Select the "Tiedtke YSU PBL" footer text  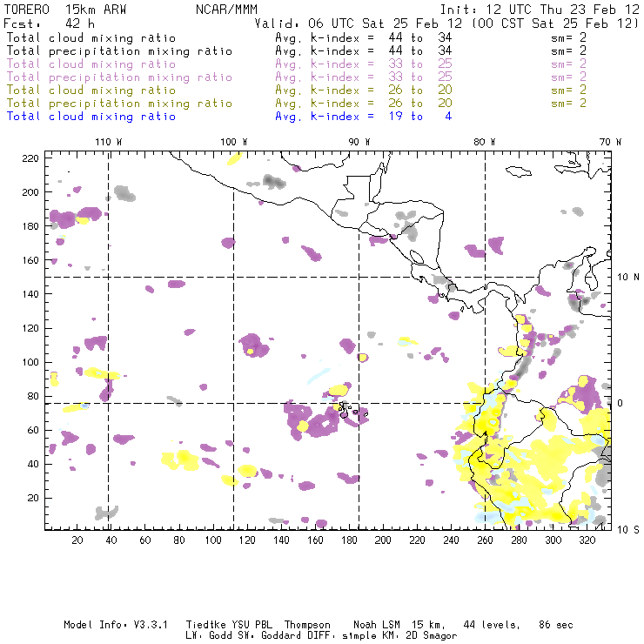click(x=229, y=625)
